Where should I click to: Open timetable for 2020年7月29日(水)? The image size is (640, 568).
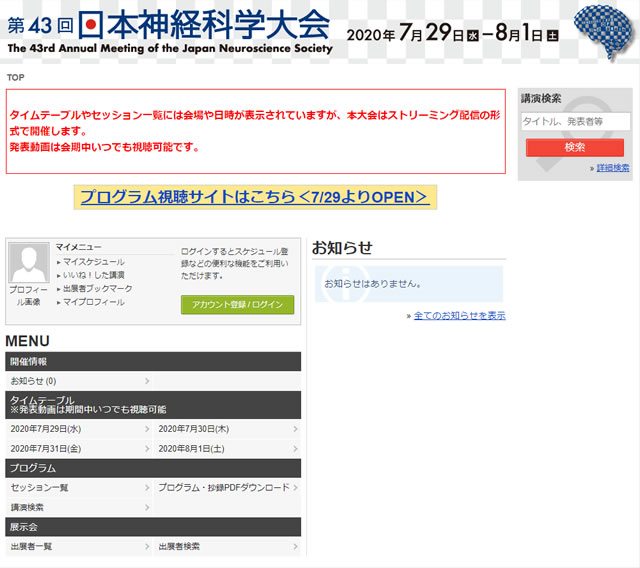pos(79,429)
